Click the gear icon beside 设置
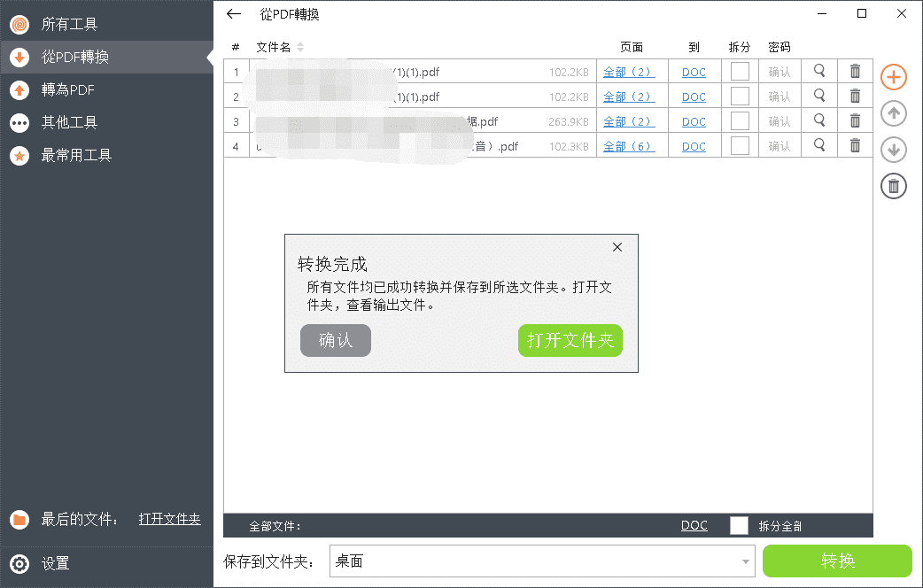Screen dimensions: 923x588 tap(19, 564)
